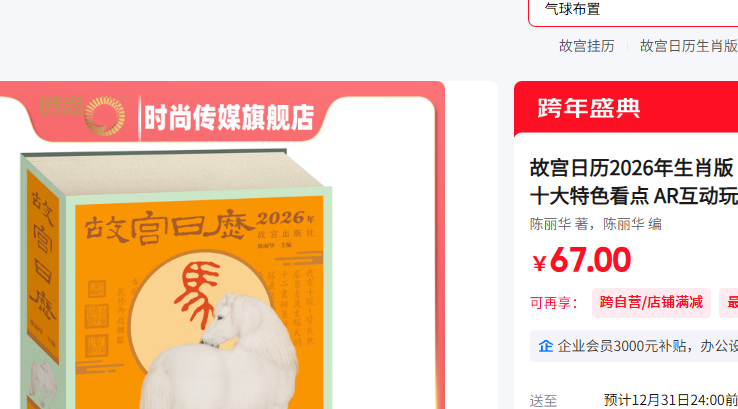The width and height of the screenshot is (738, 409).
Task: Click the ¥67.00 price
Action: point(582,260)
